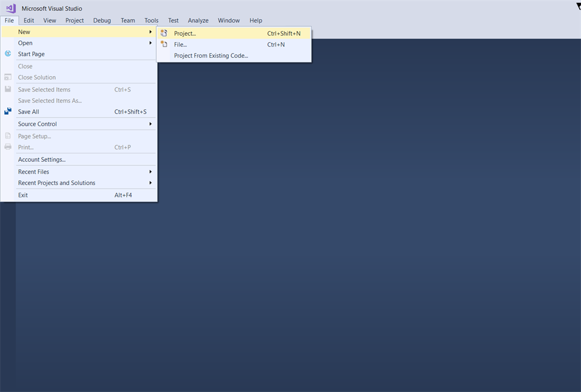Click the Ctrl+Shift+N shortcut text
Viewport: 581px width, 392px height.
(284, 34)
